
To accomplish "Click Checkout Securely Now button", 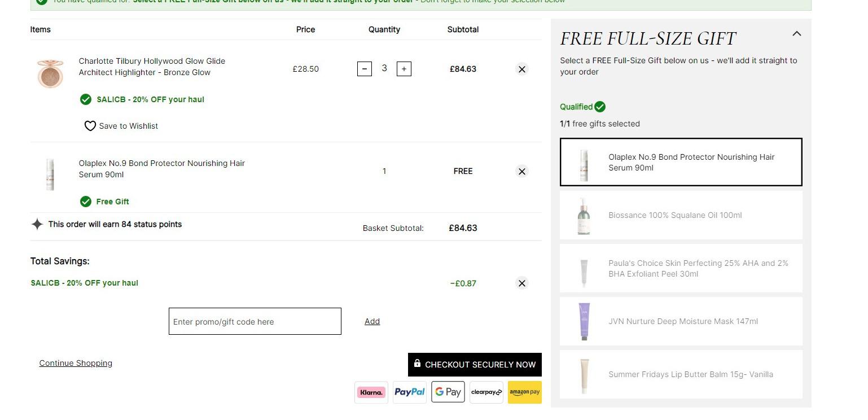I will click(475, 365).
